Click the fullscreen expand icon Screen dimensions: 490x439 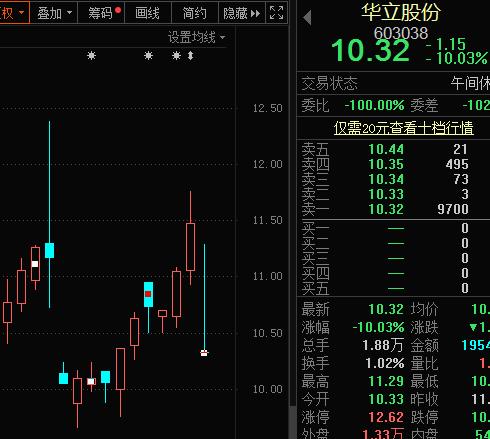(276, 13)
